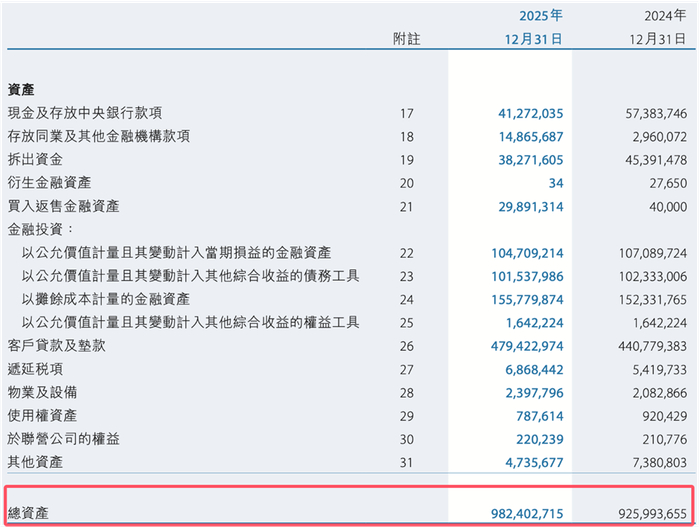Click the 存放同業及其他金融機構款項 label
This screenshot has height=528, width=700.
pos(99,136)
